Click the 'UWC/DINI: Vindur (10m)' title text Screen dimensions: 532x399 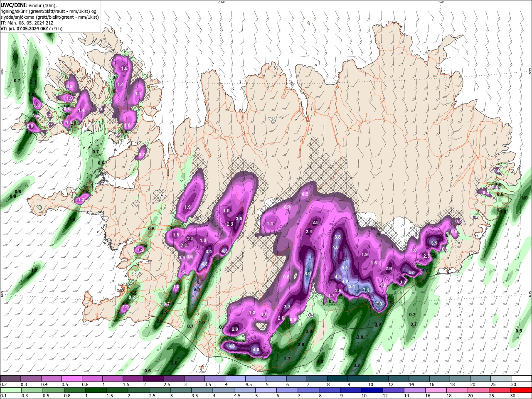tap(29, 5)
